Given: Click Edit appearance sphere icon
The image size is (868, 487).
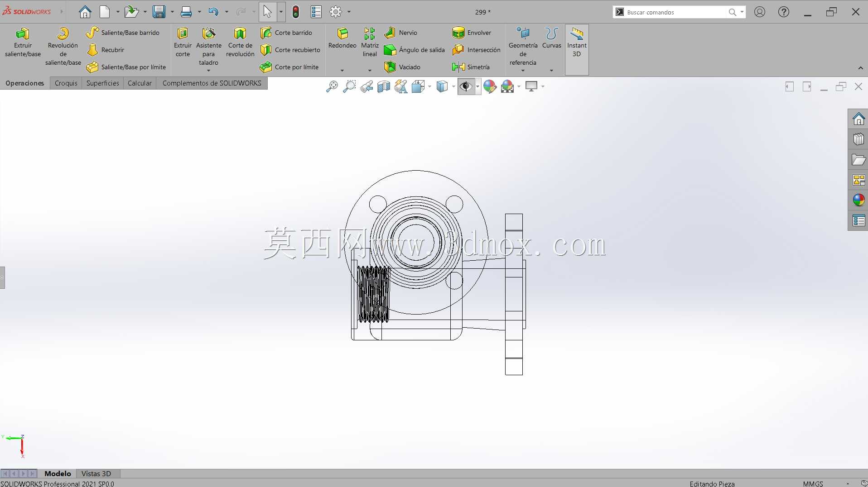Looking at the screenshot, I should click(490, 86).
